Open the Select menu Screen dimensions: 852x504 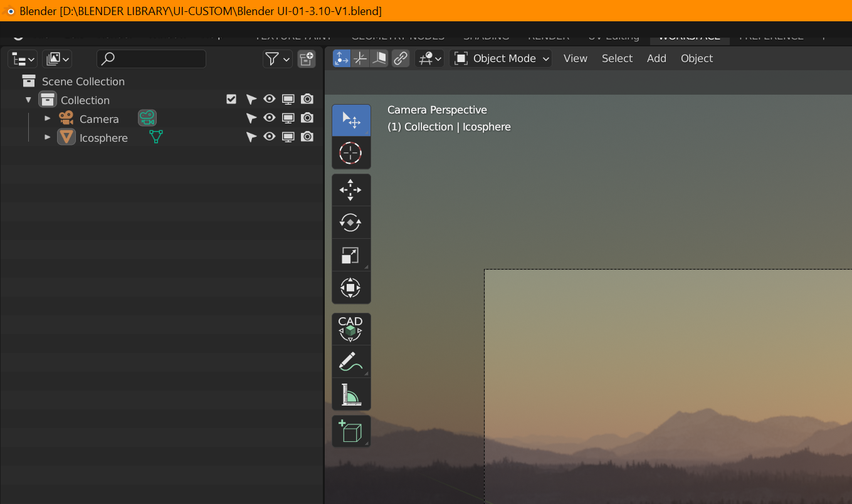[618, 58]
